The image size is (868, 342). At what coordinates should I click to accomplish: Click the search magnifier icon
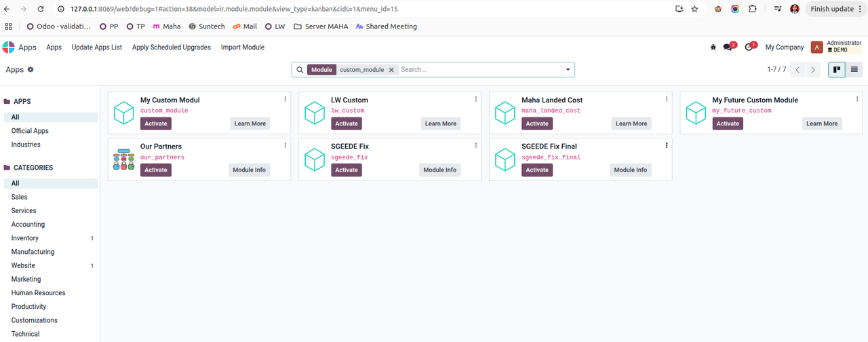300,70
